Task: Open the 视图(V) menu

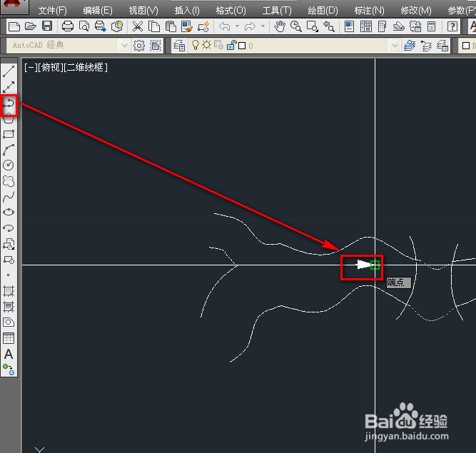Action: point(143,11)
